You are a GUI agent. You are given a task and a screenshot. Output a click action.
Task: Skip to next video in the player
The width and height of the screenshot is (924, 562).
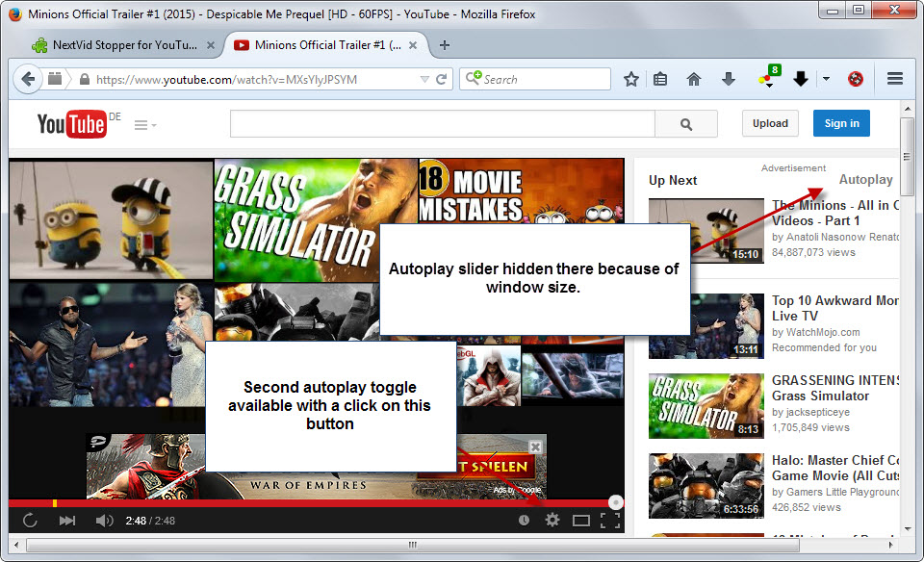click(66, 521)
